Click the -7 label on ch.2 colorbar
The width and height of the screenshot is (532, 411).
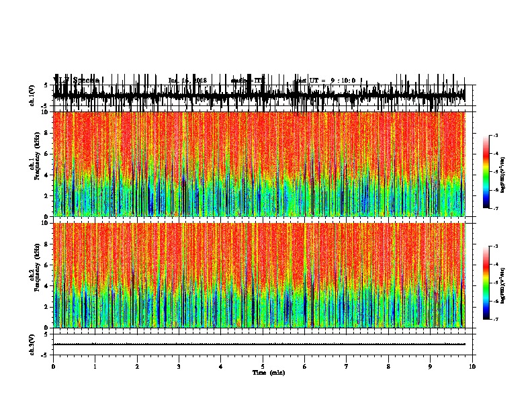(496, 320)
